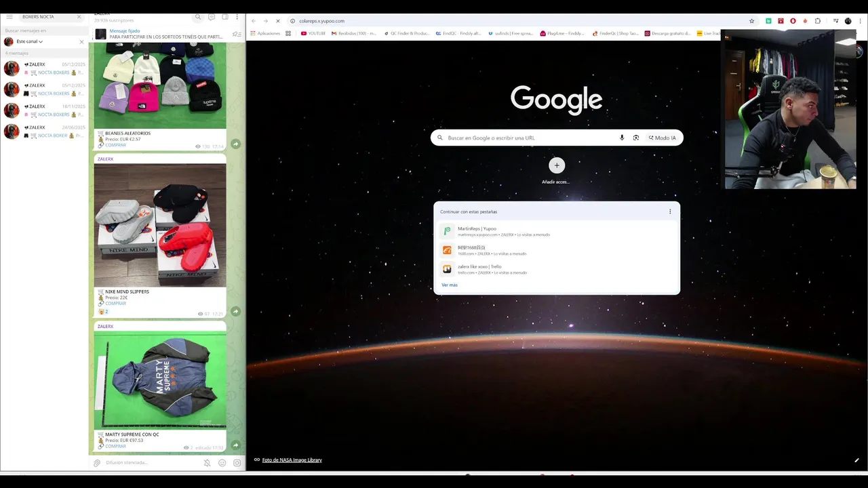Bookmark this page with the star icon

point(751,21)
